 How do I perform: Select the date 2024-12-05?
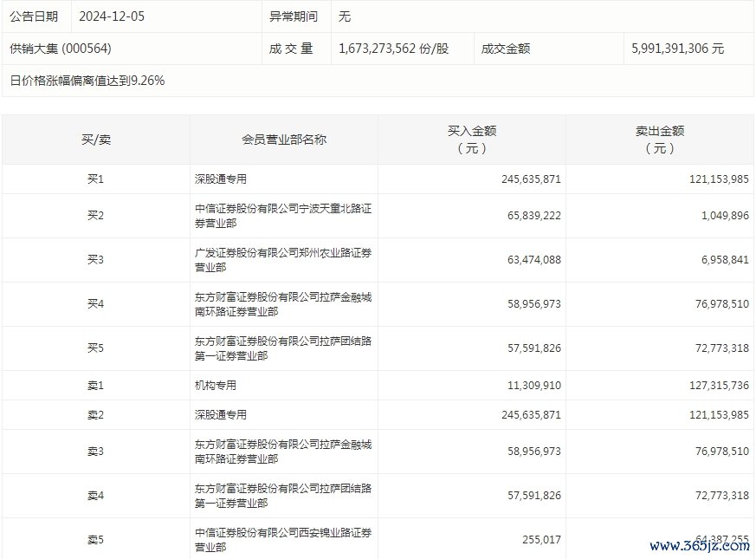(x=112, y=16)
